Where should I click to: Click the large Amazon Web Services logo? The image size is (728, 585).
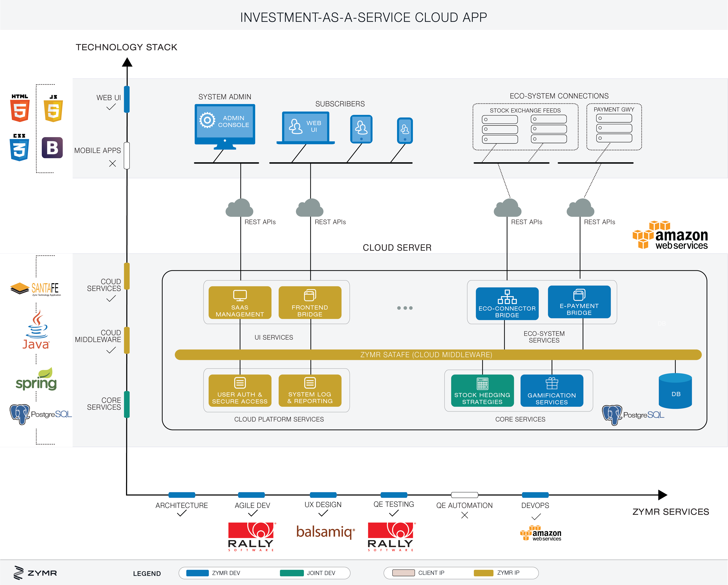coord(670,235)
